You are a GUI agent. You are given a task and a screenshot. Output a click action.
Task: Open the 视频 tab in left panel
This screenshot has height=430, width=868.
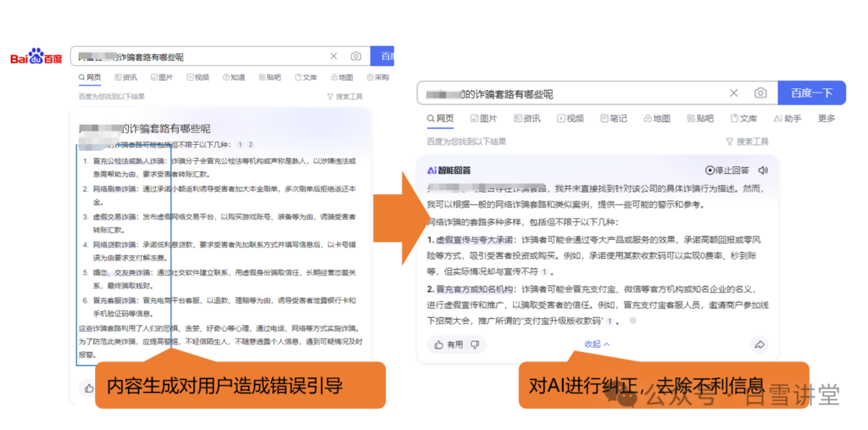196,77
